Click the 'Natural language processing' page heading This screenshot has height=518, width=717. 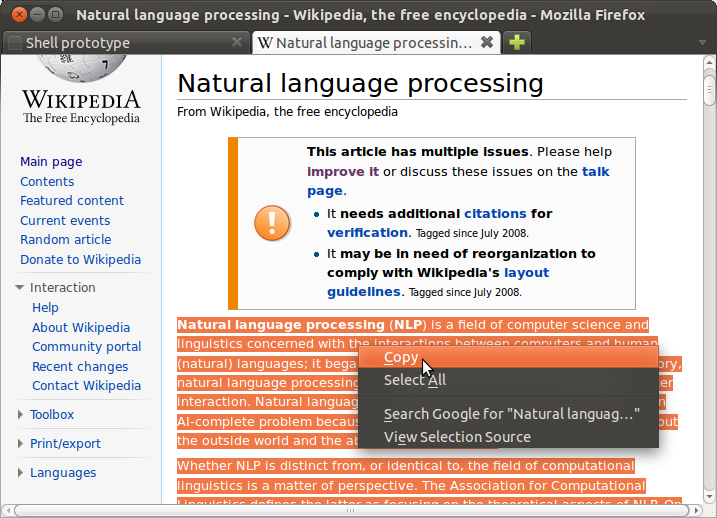360,84
